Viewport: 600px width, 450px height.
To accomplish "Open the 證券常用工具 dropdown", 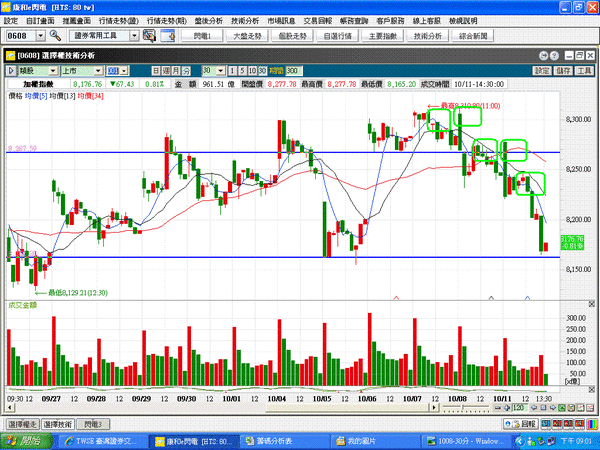I will [134, 36].
